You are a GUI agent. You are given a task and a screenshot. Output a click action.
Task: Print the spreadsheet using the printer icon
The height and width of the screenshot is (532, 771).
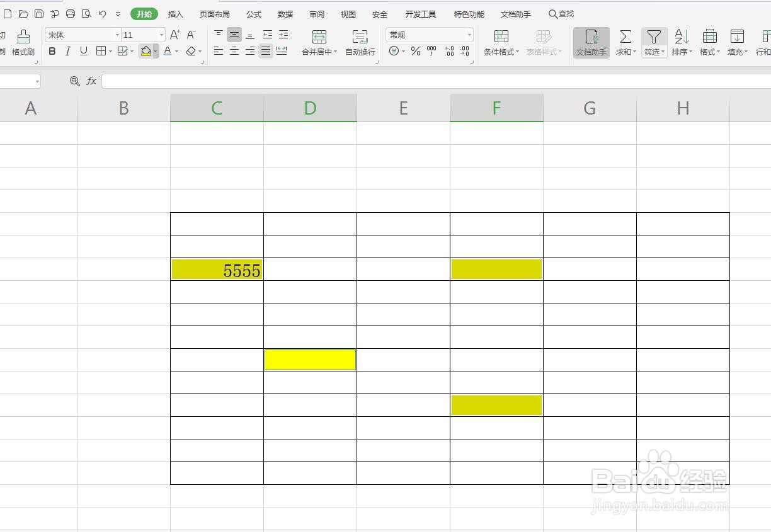point(71,14)
